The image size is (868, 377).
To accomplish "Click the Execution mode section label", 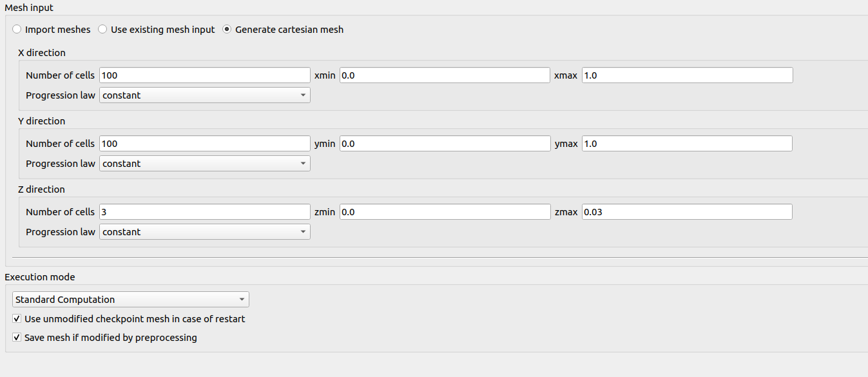I will (x=40, y=277).
